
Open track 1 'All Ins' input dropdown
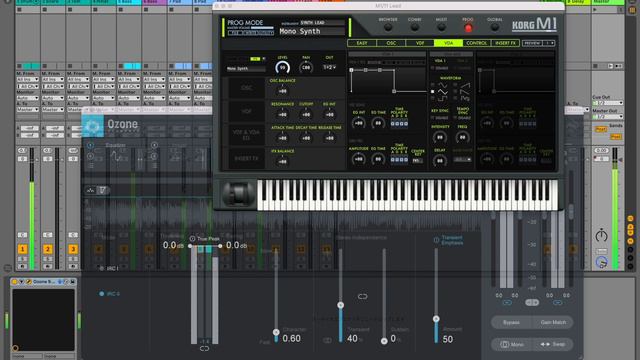pos(28,80)
